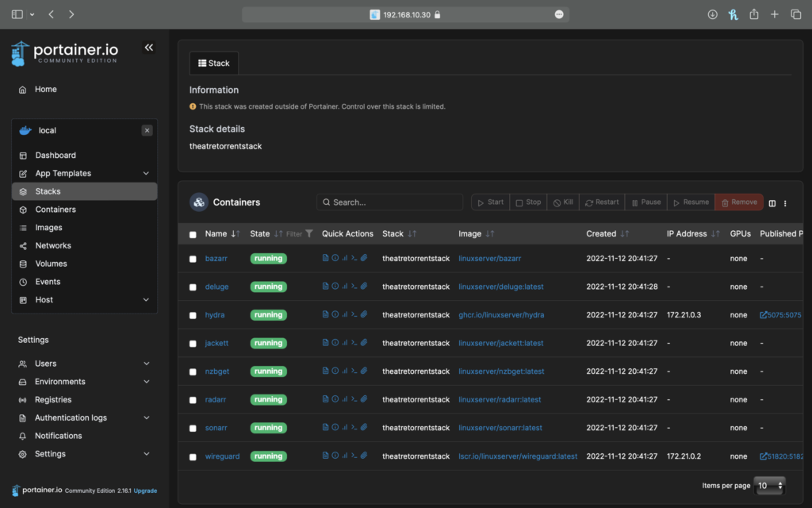
Task: Select the hydra container checkbox
Action: [x=193, y=315]
